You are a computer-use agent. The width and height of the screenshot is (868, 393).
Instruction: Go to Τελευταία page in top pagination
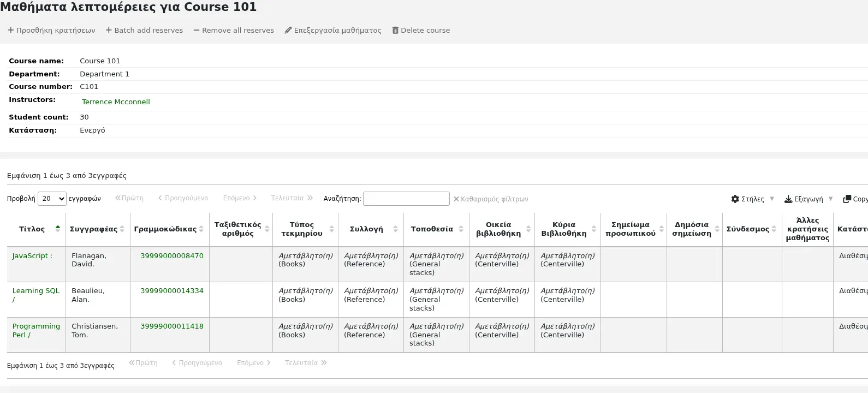[x=292, y=198]
